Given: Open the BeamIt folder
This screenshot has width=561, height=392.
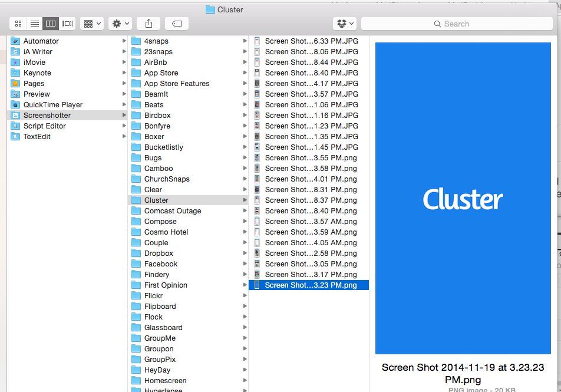Looking at the screenshot, I should [188, 94].
